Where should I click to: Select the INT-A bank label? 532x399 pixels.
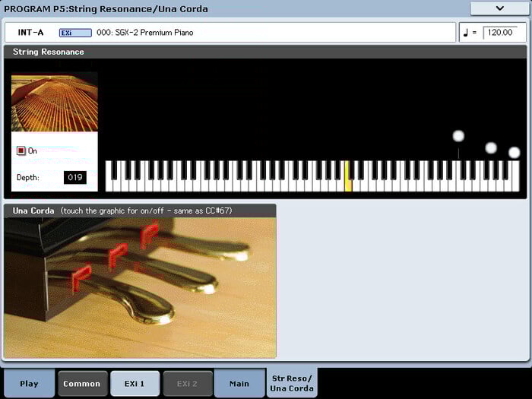coord(30,33)
